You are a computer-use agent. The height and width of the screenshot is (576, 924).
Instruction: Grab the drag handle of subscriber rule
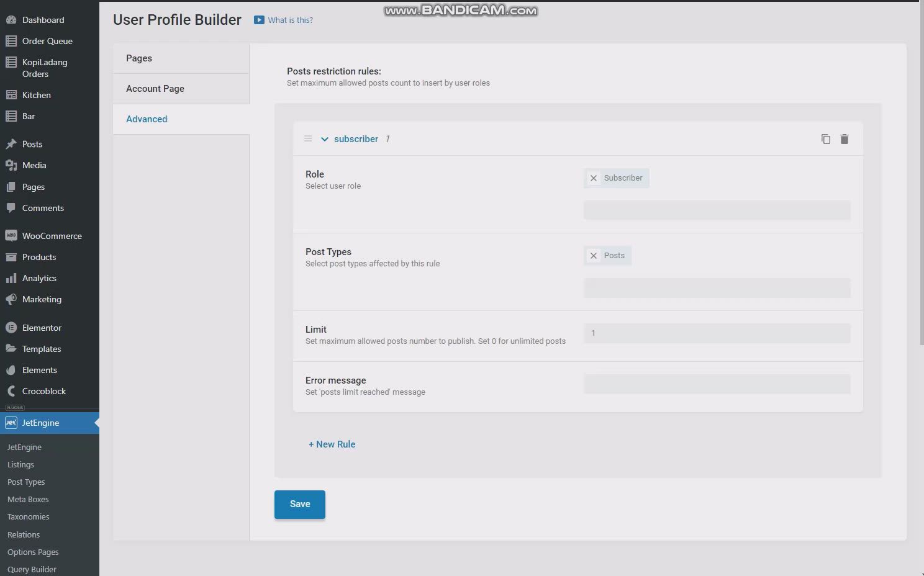coord(308,139)
